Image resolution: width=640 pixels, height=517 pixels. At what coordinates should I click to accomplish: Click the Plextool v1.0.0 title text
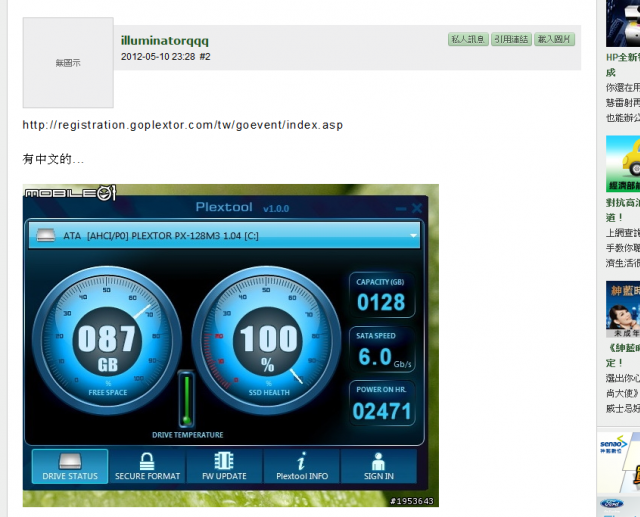pyautogui.click(x=242, y=208)
